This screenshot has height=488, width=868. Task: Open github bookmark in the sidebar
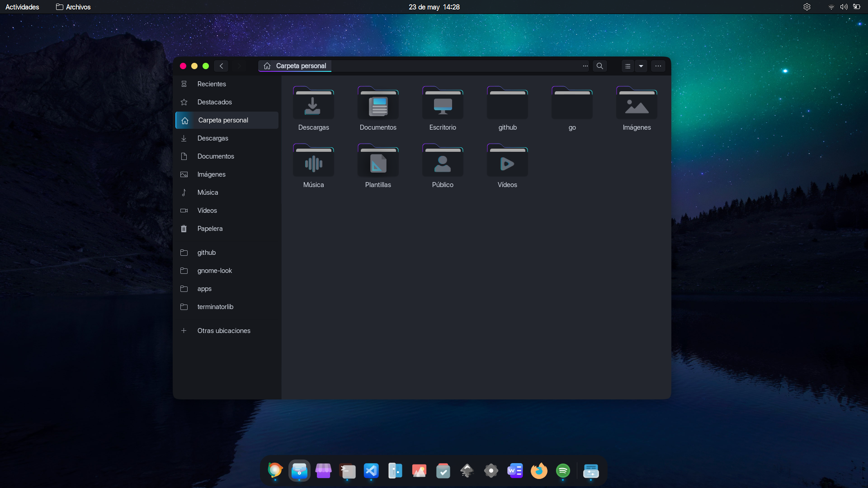[227, 253]
